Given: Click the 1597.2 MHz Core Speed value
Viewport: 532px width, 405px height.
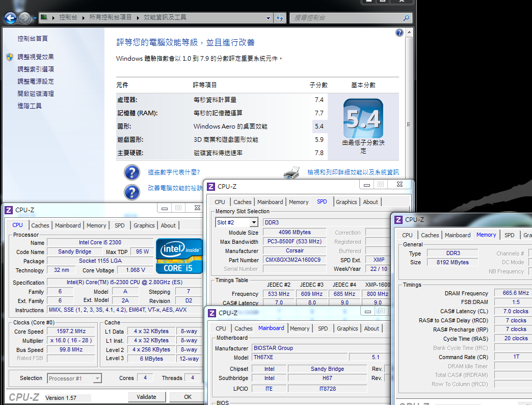Looking at the screenshot, I should [71, 332].
